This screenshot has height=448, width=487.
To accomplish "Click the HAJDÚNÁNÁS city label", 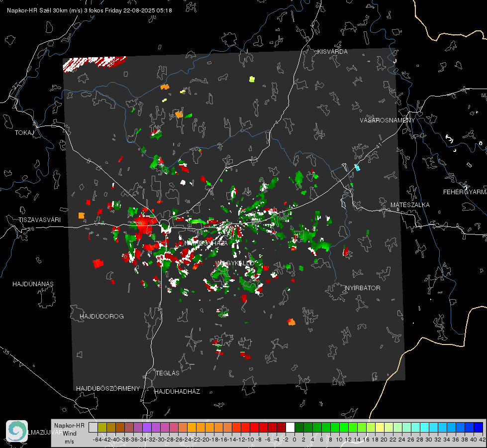I will (x=33, y=284).
